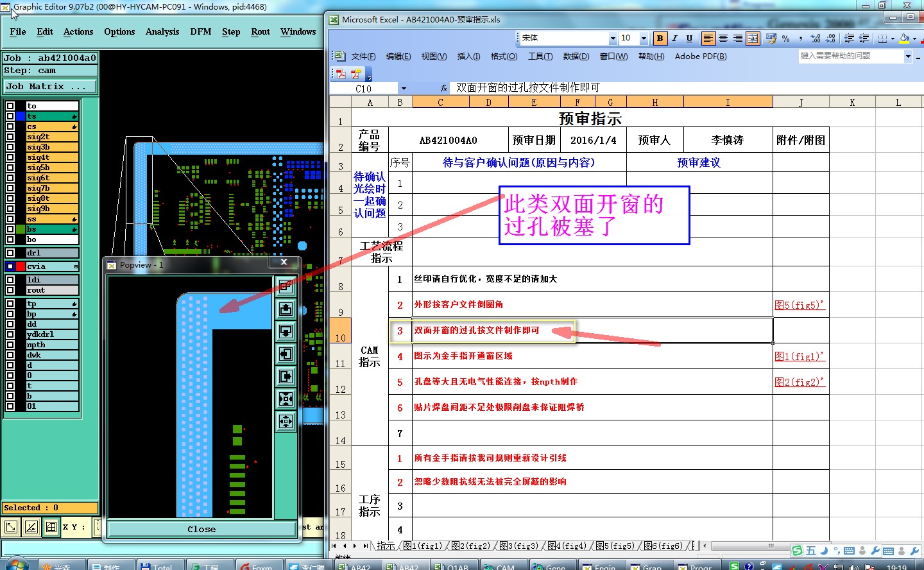Toggle checkbox for layer 'to'
This screenshot has height=570, width=924.
pyautogui.click(x=10, y=106)
